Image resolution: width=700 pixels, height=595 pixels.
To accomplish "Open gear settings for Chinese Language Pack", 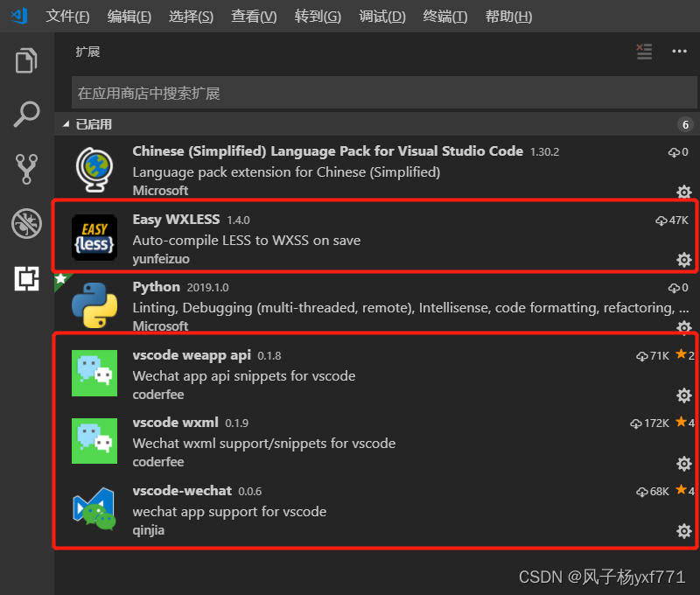I will 684,192.
